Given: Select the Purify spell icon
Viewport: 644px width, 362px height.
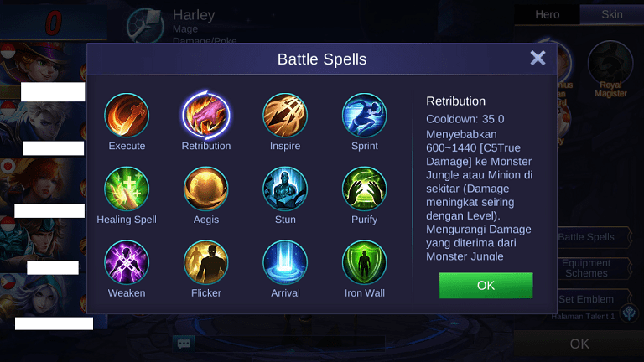Looking at the screenshot, I should 364,189.
